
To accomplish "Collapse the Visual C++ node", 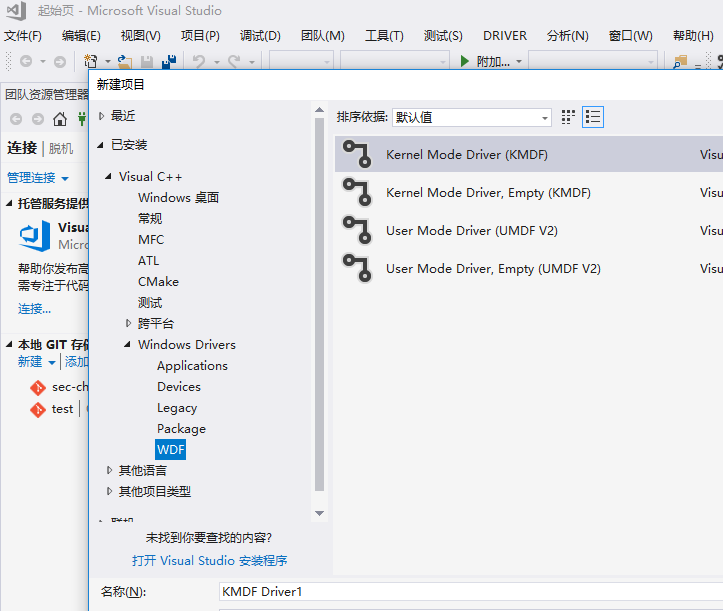I will coord(108,177).
